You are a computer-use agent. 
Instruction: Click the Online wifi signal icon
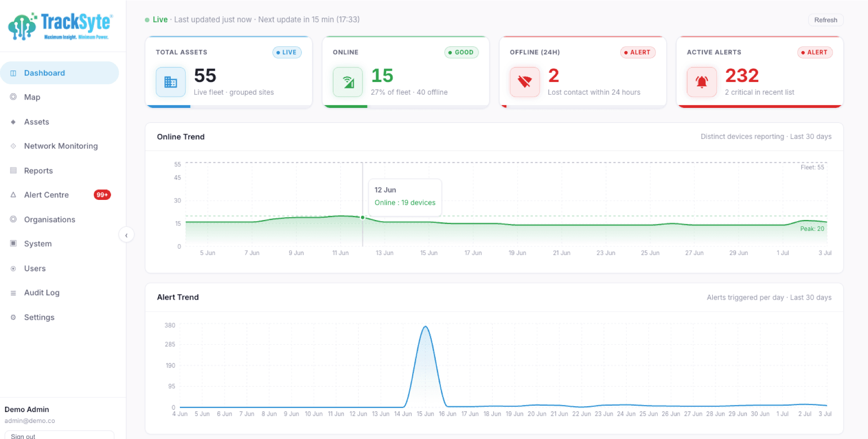click(x=348, y=82)
